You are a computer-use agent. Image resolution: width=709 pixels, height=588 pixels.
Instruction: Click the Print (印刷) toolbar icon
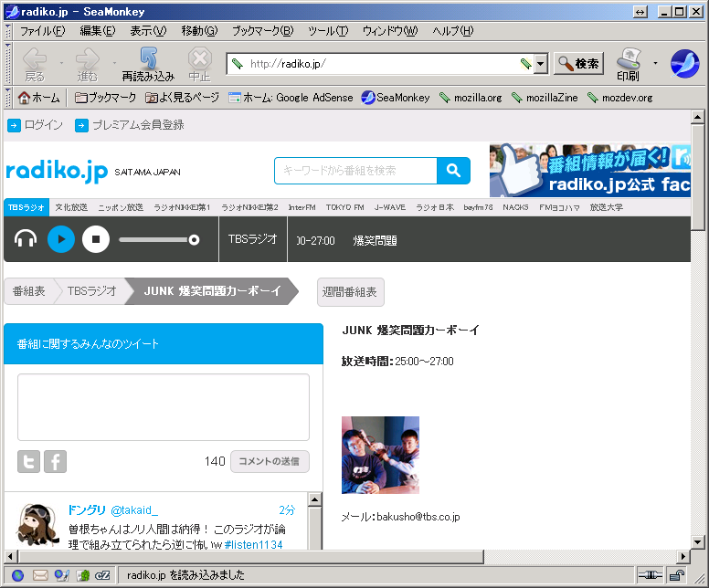[629, 65]
